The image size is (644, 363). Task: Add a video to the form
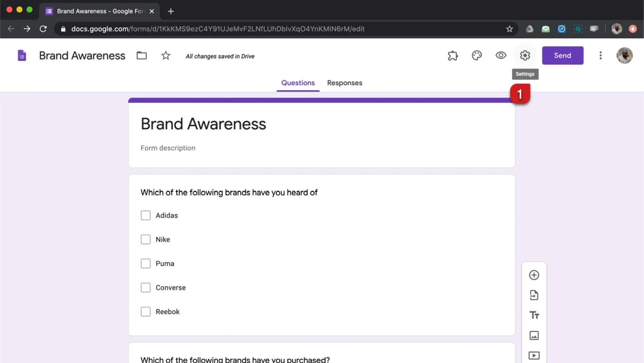click(534, 355)
